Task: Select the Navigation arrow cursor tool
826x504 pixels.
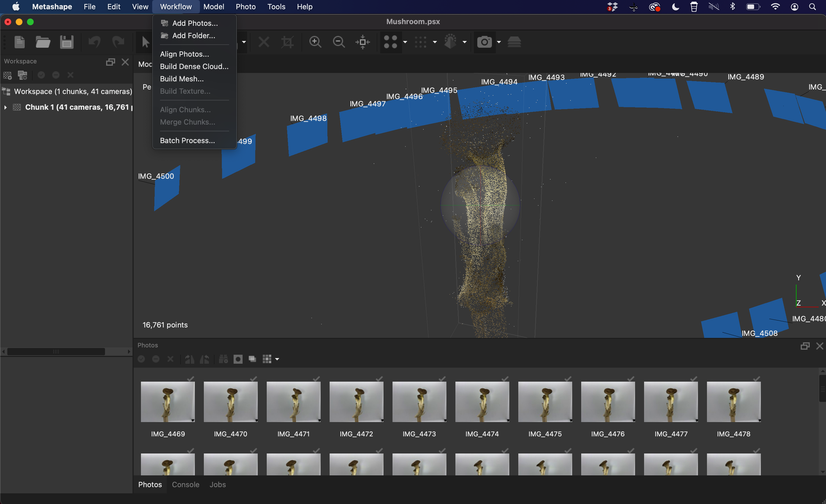Action: point(145,42)
